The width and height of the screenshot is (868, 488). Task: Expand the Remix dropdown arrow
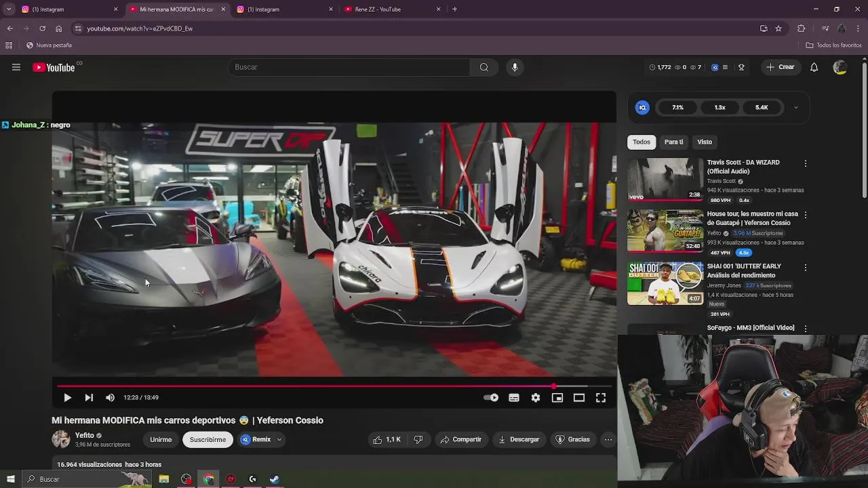click(x=279, y=440)
